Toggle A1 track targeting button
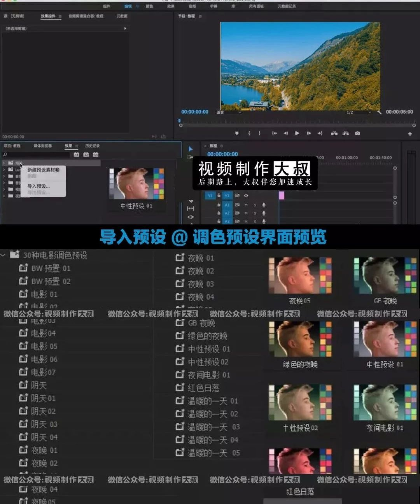The height and width of the screenshot is (504, 420). pyautogui.click(x=227, y=205)
